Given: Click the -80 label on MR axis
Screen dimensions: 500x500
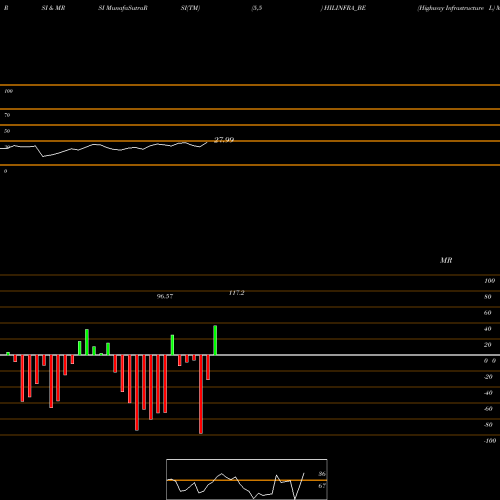Looking at the screenshot, I should (x=488, y=425).
